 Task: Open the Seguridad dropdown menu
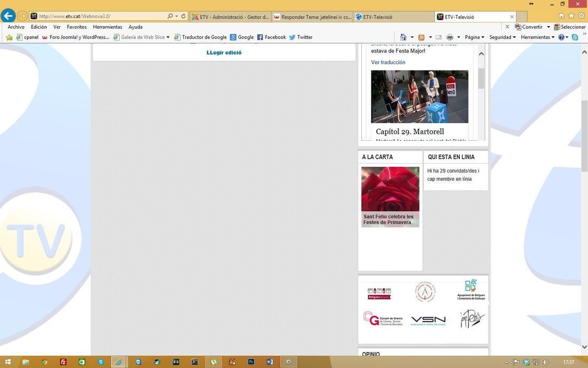(502, 37)
